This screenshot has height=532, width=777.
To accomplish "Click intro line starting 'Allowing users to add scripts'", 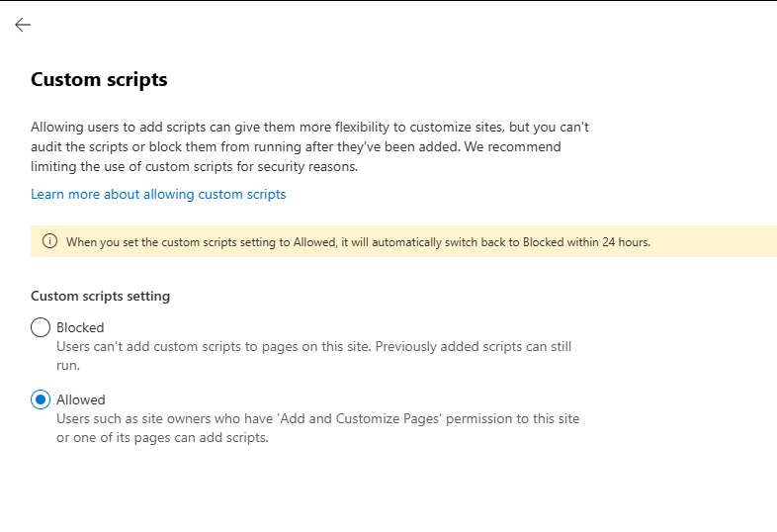I will click(x=309, y=128).
